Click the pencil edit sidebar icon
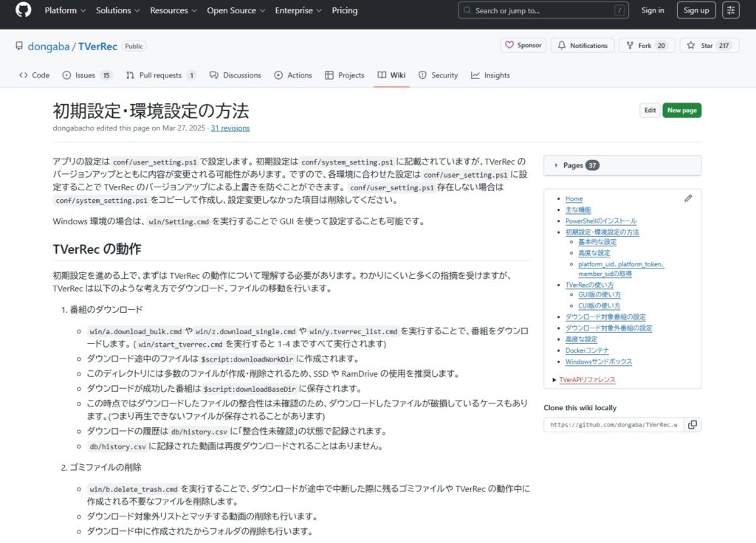The image size is (756, 543). 688,198
